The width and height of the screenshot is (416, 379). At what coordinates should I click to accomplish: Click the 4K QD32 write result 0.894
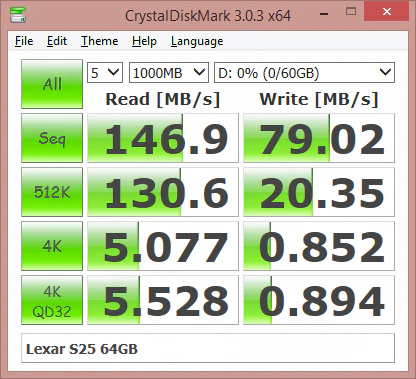[319, 300]
